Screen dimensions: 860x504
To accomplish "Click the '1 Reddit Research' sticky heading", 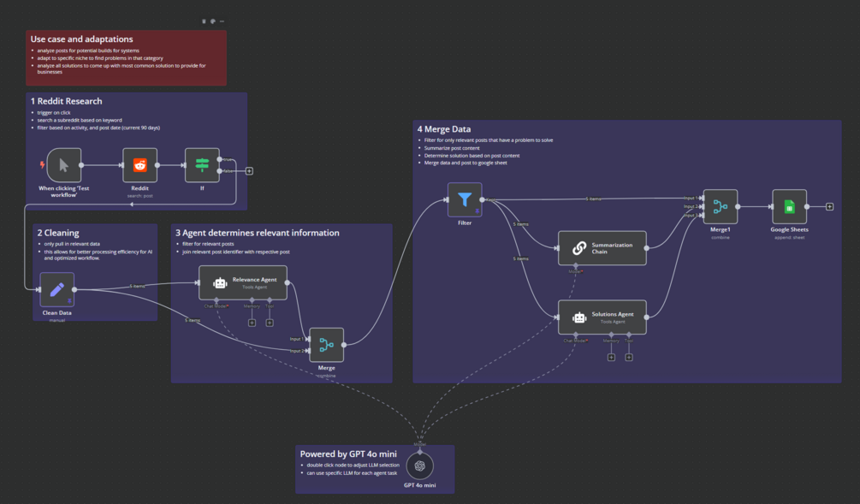I will [67, 101].
